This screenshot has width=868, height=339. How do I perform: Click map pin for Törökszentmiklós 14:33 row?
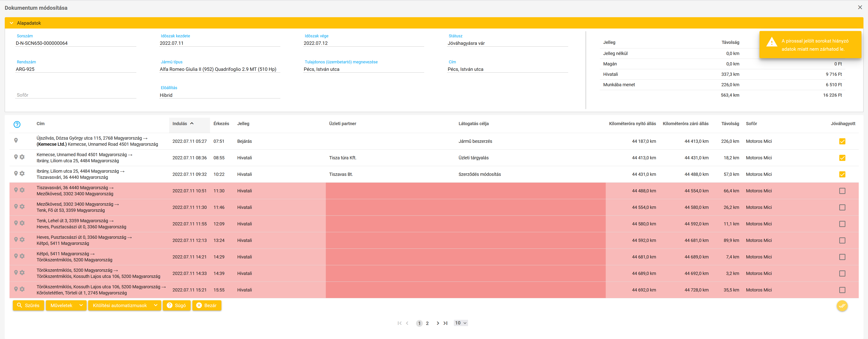point(16,272)
